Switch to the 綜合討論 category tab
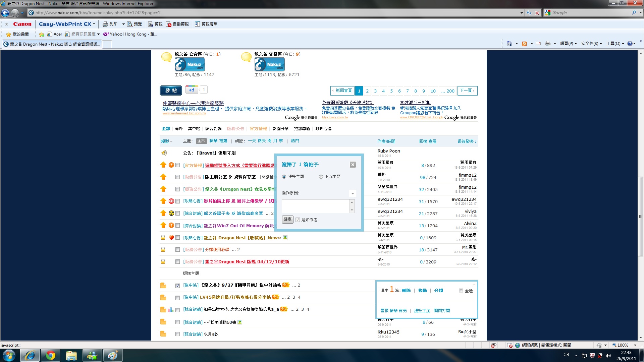This screenshot has width=644, height=362. 213,129
